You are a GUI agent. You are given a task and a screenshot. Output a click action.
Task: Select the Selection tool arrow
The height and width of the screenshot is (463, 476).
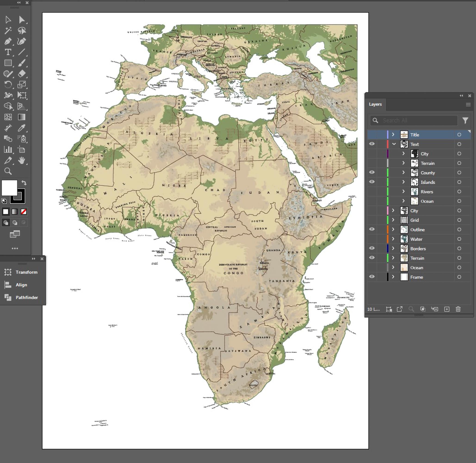pyautogui.click(x=8, y=20)
